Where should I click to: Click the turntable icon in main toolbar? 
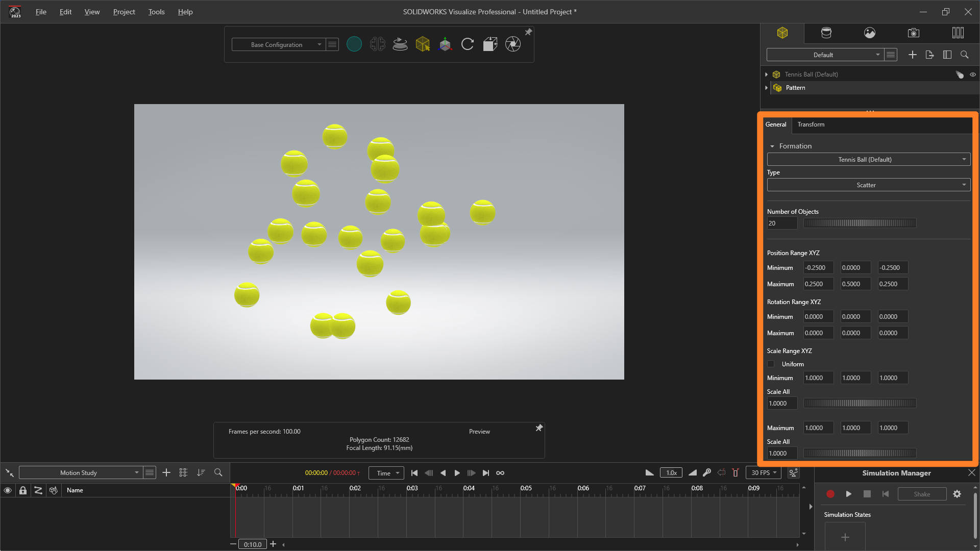tap(400, 44)
